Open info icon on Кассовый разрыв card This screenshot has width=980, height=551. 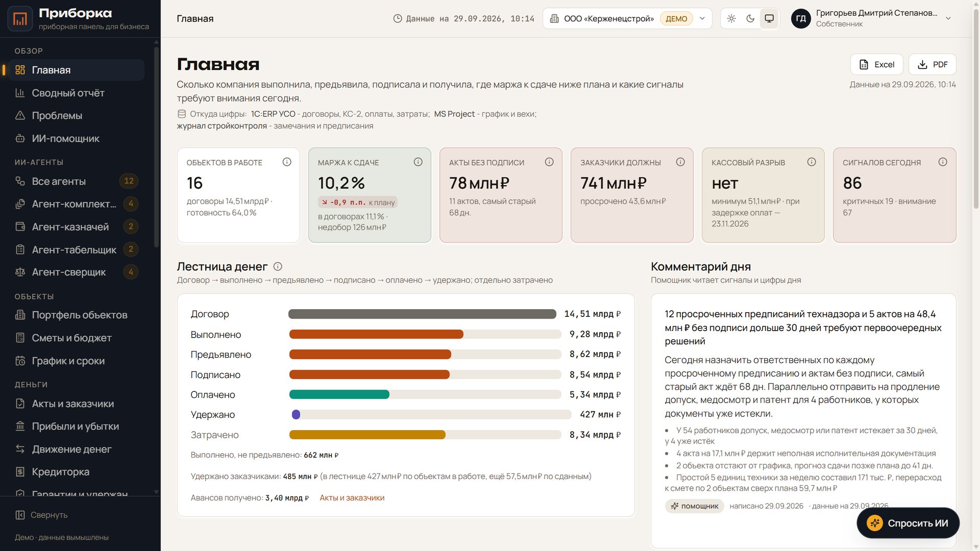pos(812,162)
